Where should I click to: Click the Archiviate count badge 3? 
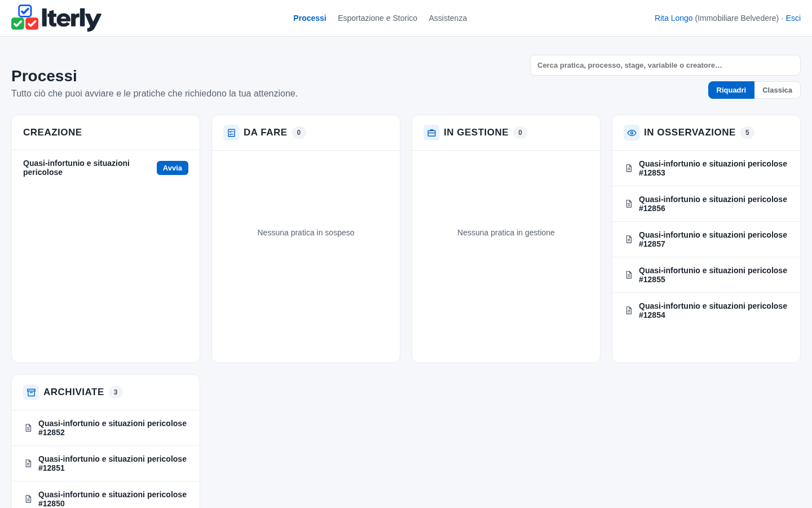pos(116,392)
